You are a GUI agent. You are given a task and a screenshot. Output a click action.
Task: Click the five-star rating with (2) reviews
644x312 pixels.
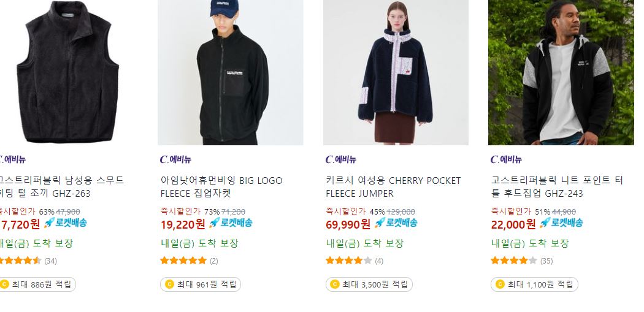pyautogui.click(x=183, y=261)
